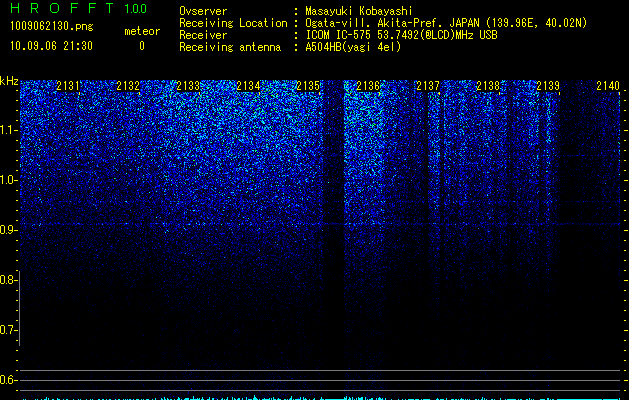Click the 2137 time marker

point(428,86)
